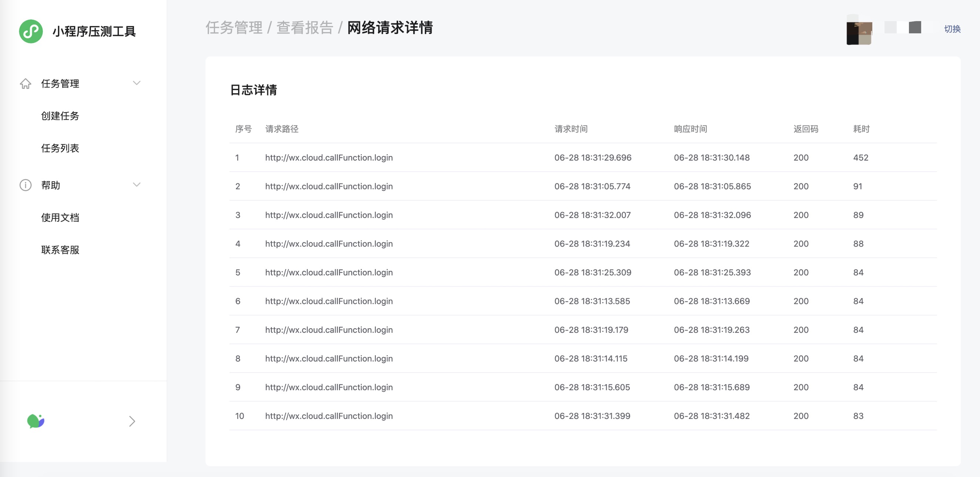Viewport: 980px width, 477px height.
Task: Click the 日志详情 heading
Action: tap(254, 90)
